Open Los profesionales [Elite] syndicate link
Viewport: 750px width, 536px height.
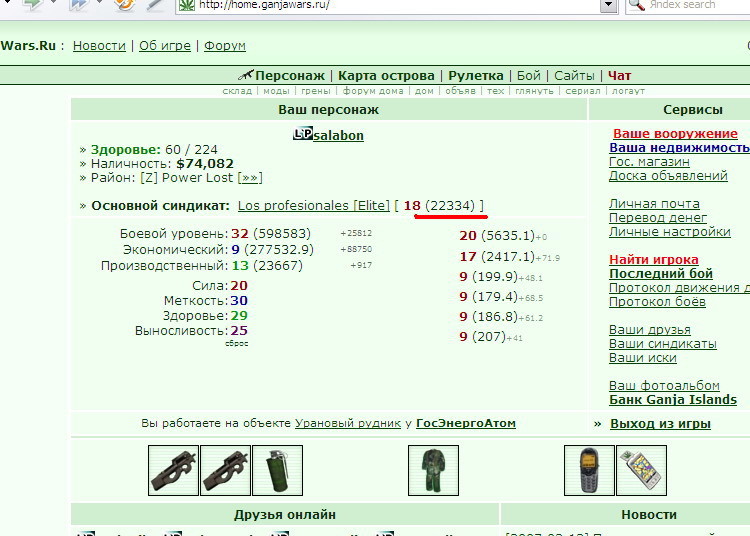point(314,206)
